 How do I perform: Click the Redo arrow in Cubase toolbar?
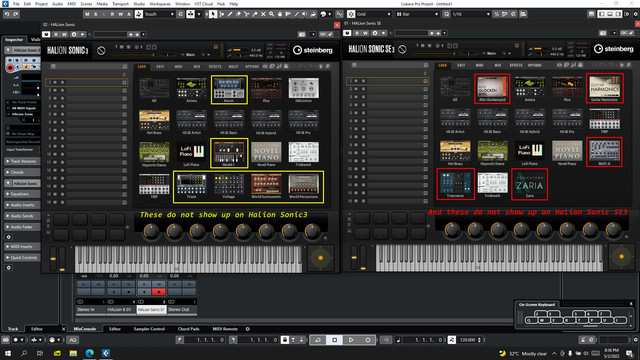[16, 14]
